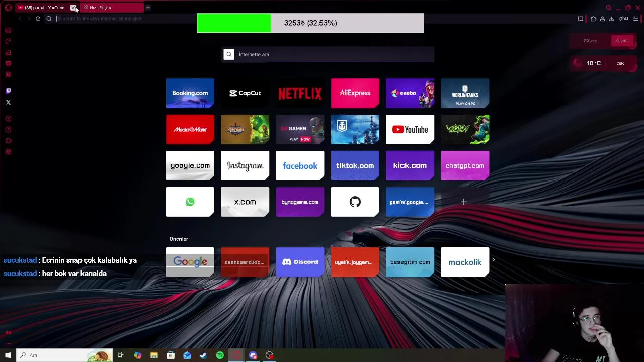Open the Google suggestion tile
This screenshot has width=644, height=362.
tap(190, 262)
